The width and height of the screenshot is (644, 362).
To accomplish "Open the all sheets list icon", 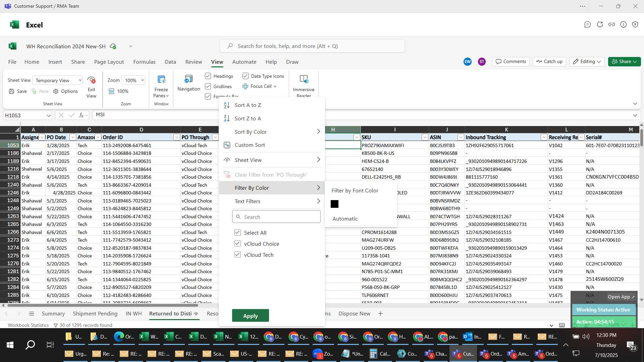I will [32, 313].
